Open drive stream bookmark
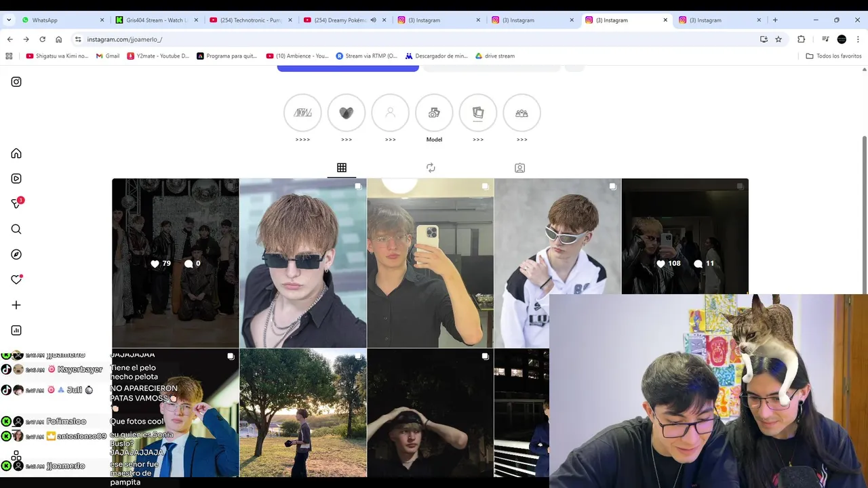The height and width of the screenshot is (488, 868). 495,56
